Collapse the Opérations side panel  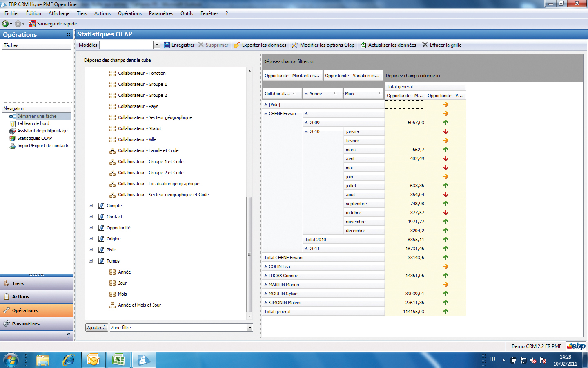coord(68,34)
